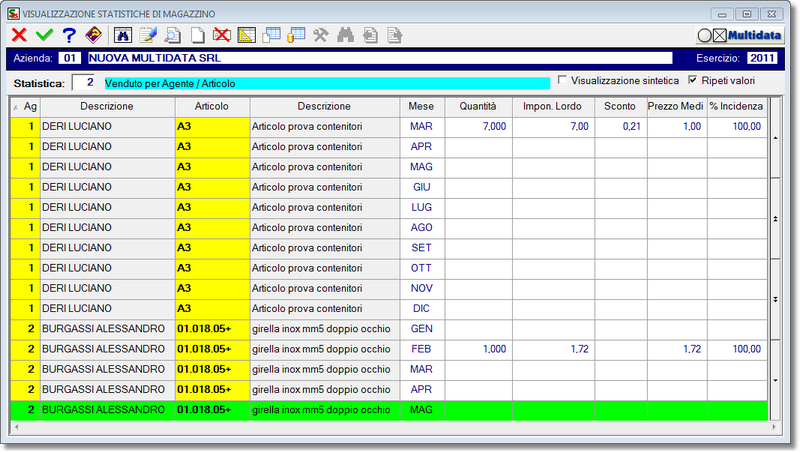Click the hammer and wrench tools icon
This screenshot has width=800, height=453.
point(321,35)
